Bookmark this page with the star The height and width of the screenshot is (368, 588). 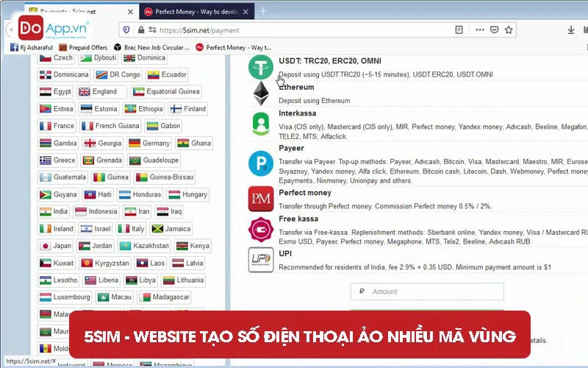[509, 30]
